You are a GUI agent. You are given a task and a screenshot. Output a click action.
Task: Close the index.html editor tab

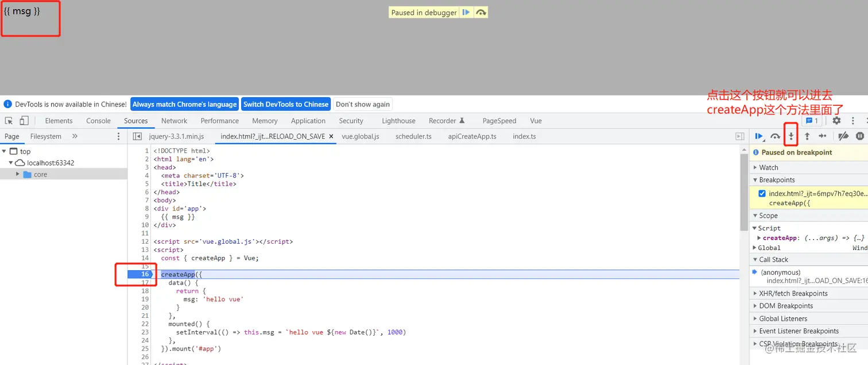[x=331, y=136]
